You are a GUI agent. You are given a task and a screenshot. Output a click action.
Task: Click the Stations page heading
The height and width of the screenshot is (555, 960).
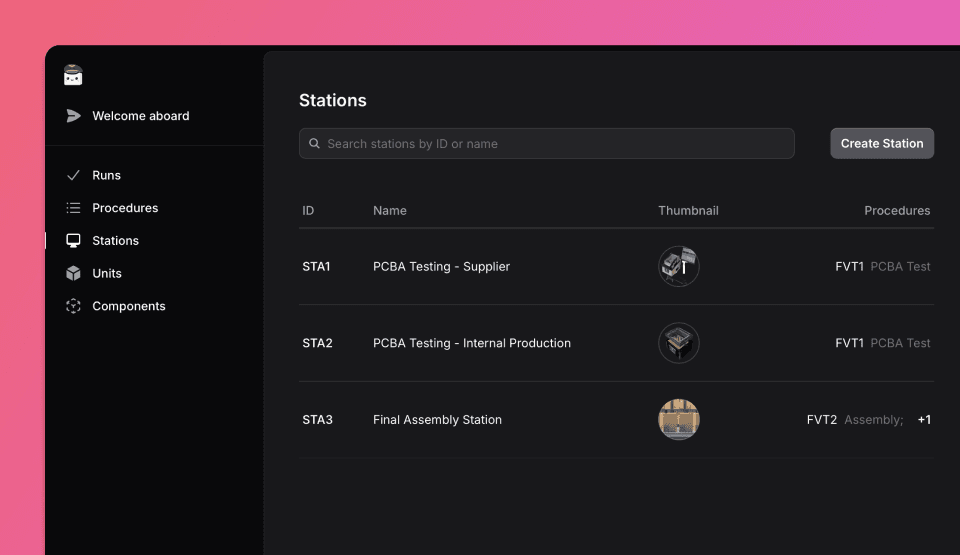[x=332, y=100]
